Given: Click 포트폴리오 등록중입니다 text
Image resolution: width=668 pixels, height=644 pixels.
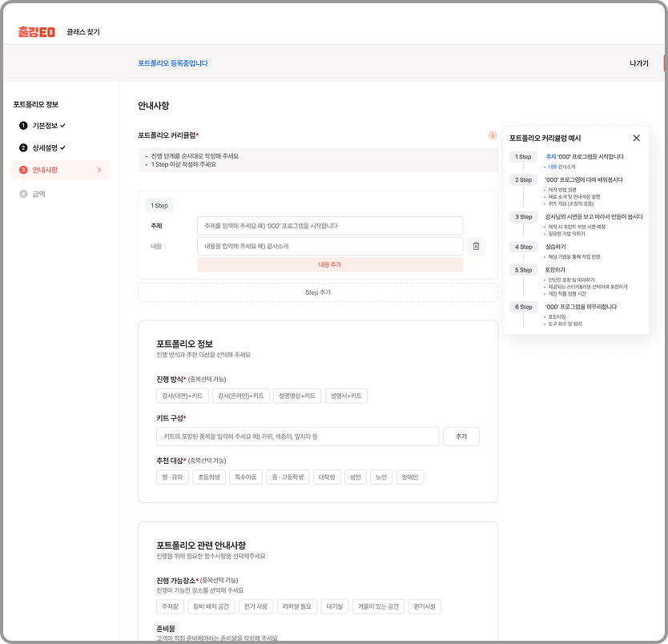Looking at the screenshot, I should click(x=172, y=63).
